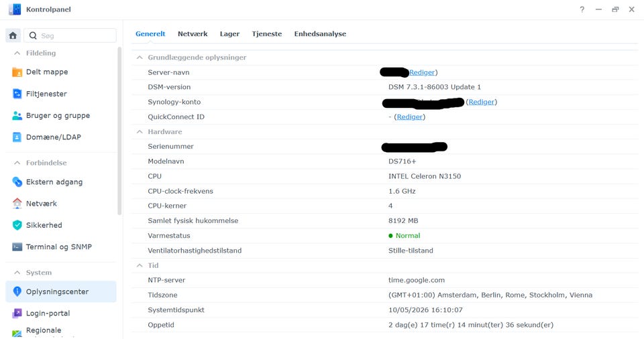
Task: Open Filtjenester label in sidebar
Action: pyautogui.click(x=46, y=94)
